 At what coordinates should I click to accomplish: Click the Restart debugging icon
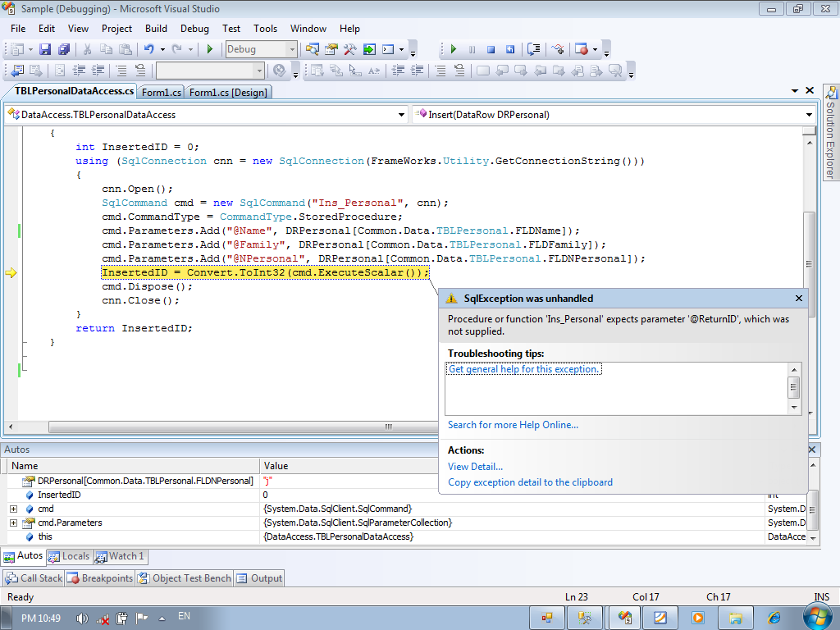point(510,49)
